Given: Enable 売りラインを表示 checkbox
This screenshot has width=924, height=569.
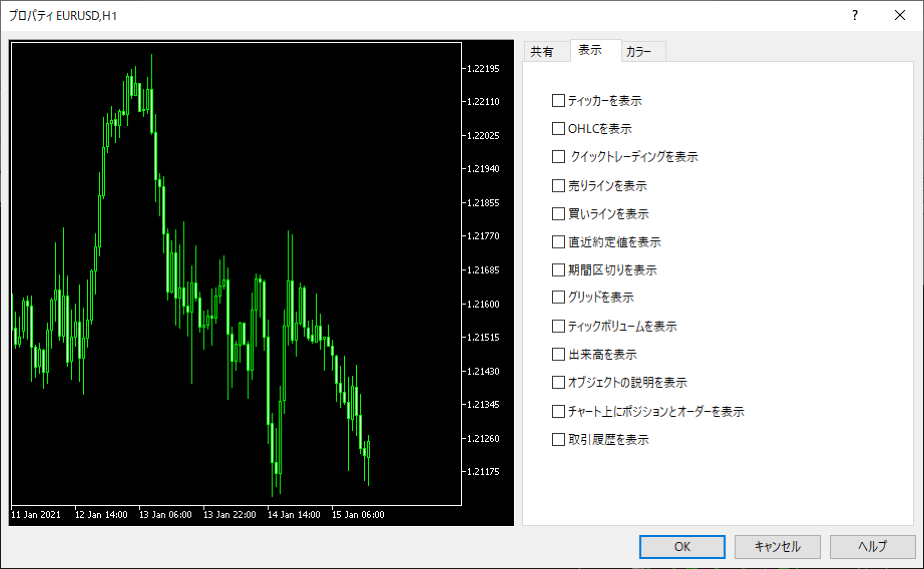Looking at the screenshot, I should 558,186.
